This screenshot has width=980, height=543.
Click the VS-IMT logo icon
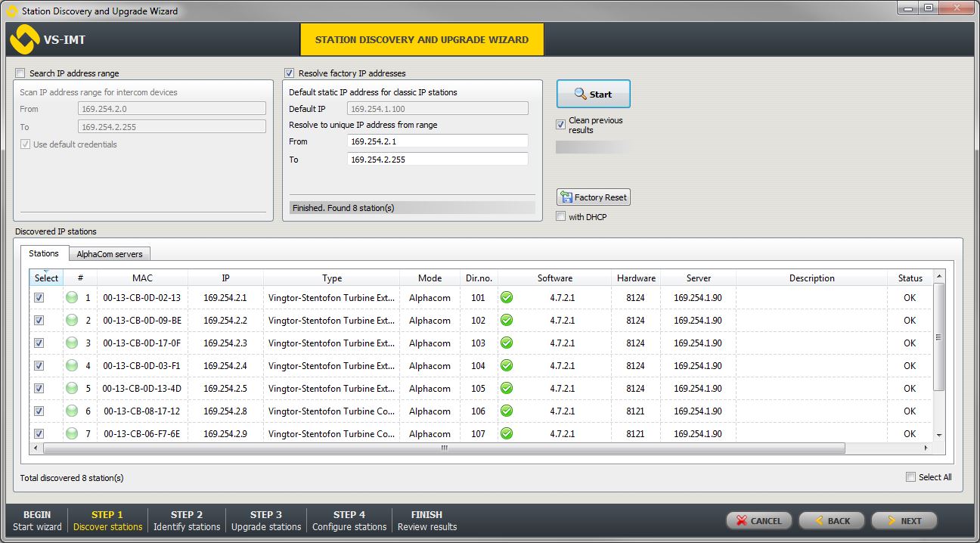pyautogui.click(x=23, y=39)
